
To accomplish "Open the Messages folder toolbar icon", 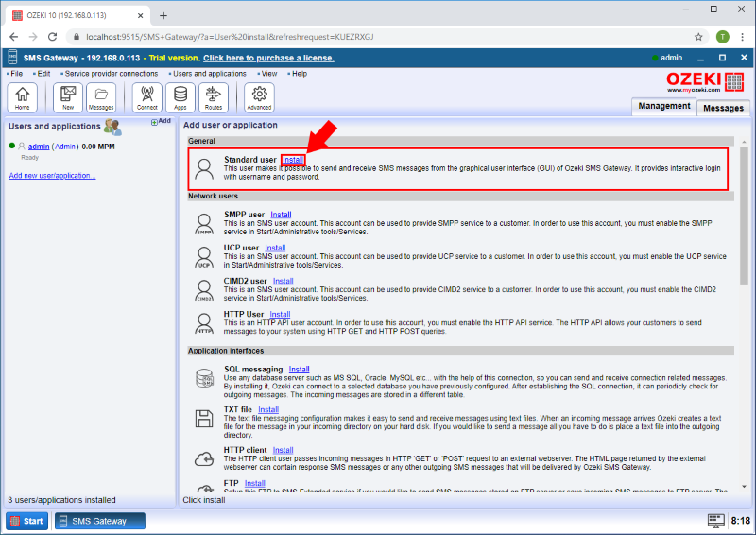I will [101, 97].
